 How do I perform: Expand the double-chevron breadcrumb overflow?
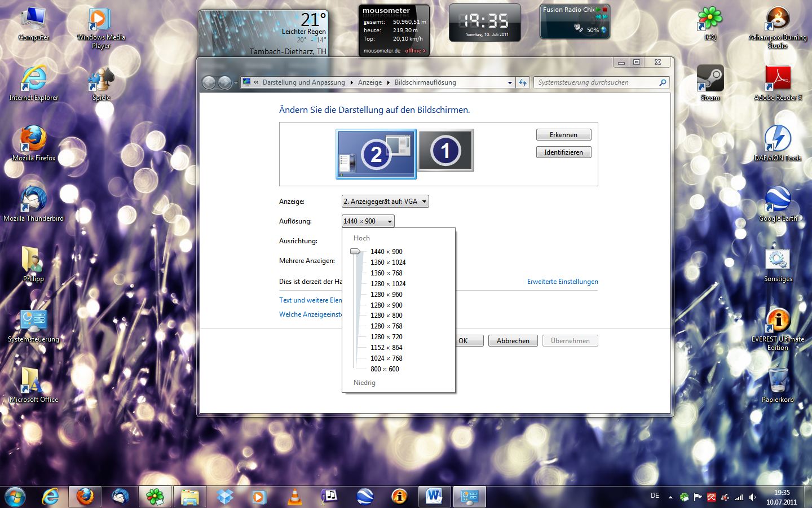coord(256,82)
